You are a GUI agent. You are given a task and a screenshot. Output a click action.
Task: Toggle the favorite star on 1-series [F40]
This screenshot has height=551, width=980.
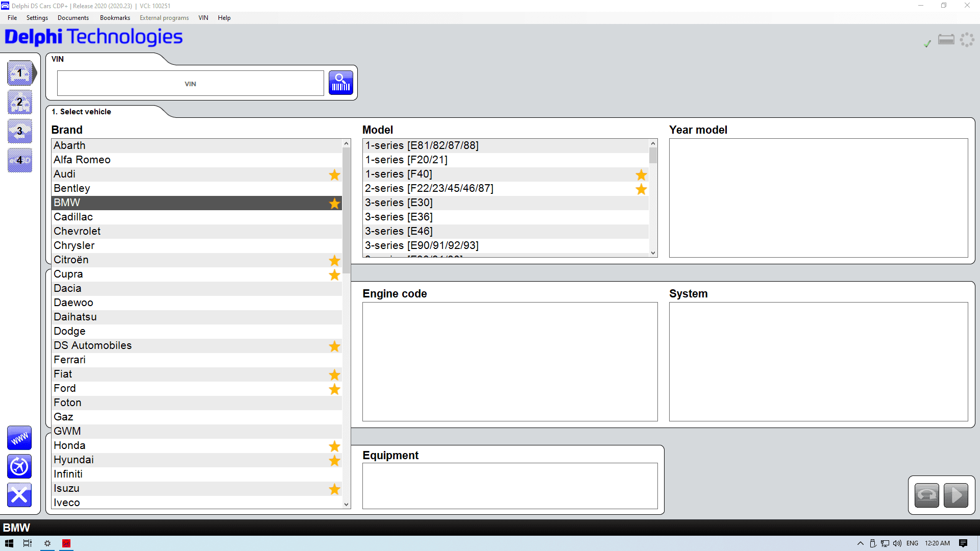coord(641,175)
